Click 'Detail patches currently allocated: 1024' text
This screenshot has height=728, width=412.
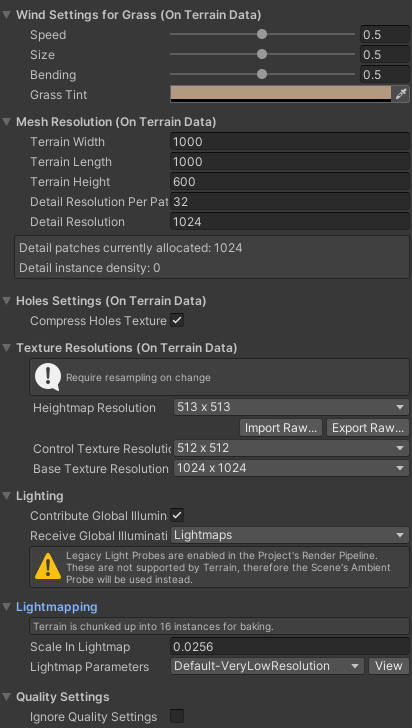131,248
